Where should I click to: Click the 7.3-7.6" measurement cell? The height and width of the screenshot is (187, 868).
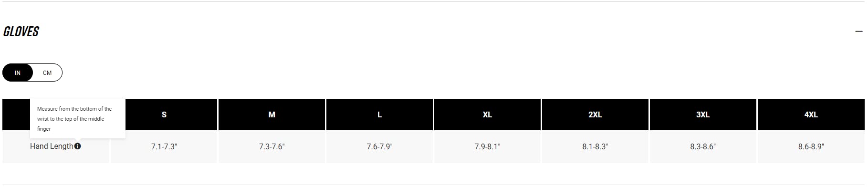pyautogui.click(x=272, y=147)
